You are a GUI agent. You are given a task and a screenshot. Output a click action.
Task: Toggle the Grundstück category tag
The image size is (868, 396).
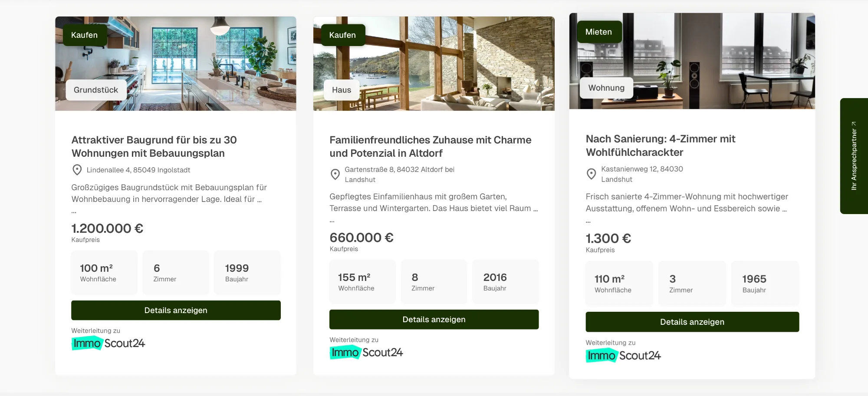(x=95, y=90)
